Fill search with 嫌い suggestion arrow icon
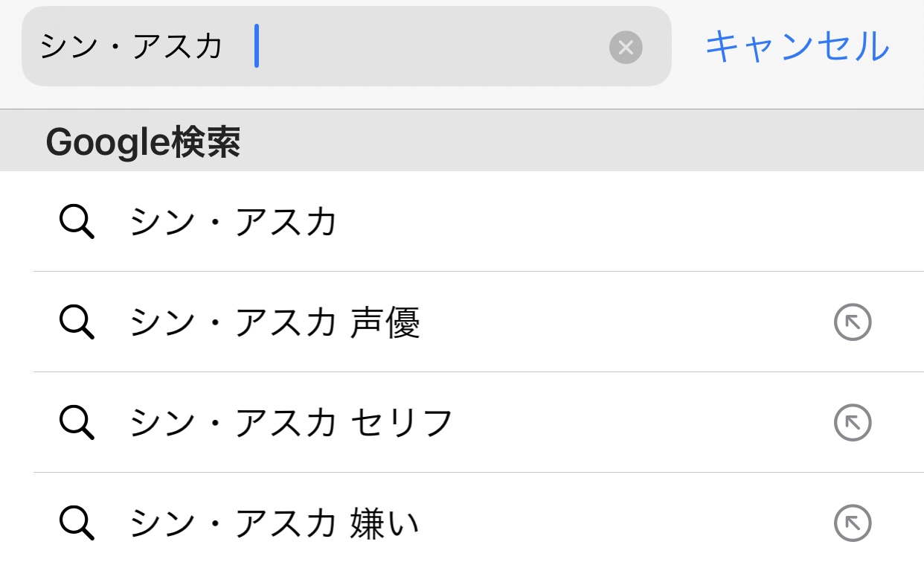Viewport: 924px width, 568px height. pos(853,523)
